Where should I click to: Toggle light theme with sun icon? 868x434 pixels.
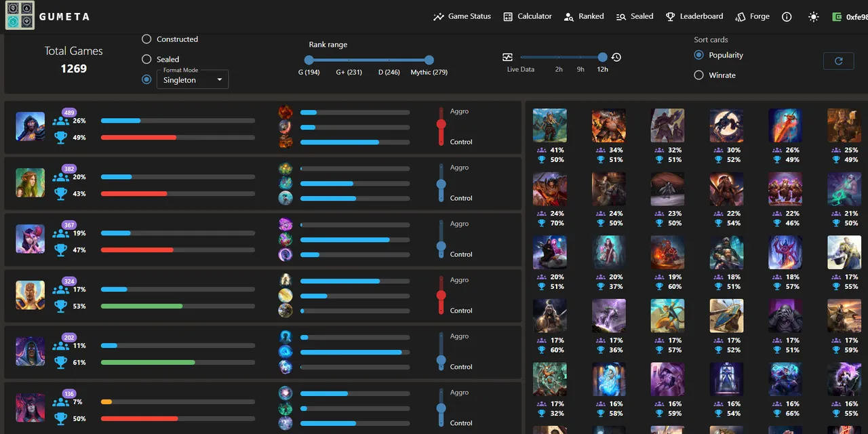point(814,17)
